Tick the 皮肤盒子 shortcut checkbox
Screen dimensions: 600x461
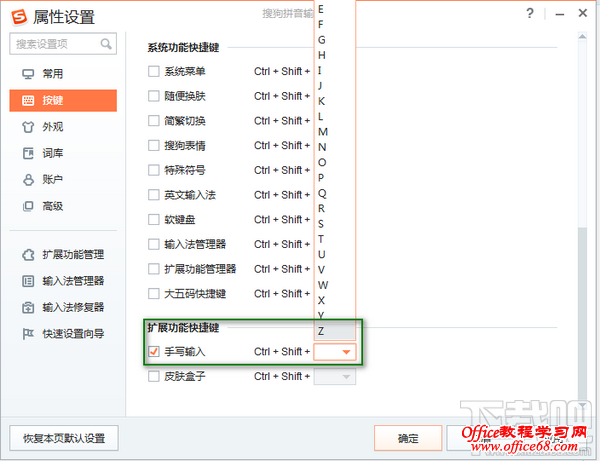154,376
